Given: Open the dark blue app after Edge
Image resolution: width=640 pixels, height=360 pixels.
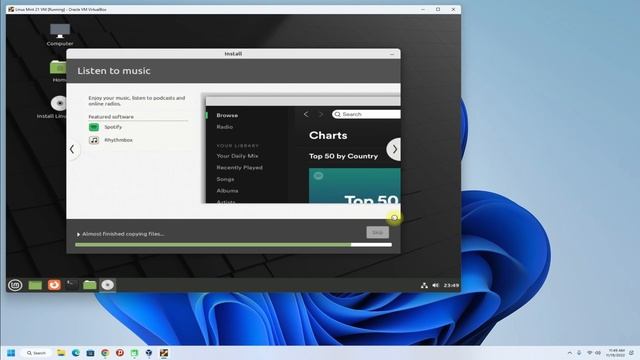Looking at the screenshot, I should tap(91, 353).
